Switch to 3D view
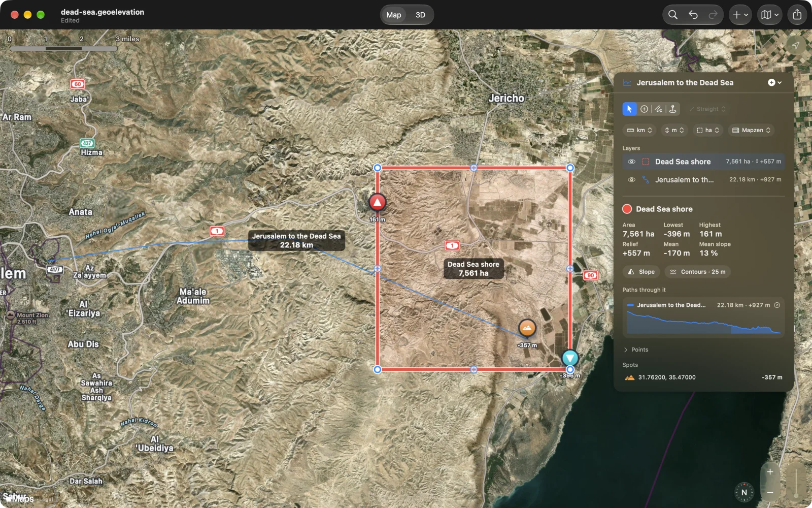This screenshot has height=508, width=812. [420, 15]
